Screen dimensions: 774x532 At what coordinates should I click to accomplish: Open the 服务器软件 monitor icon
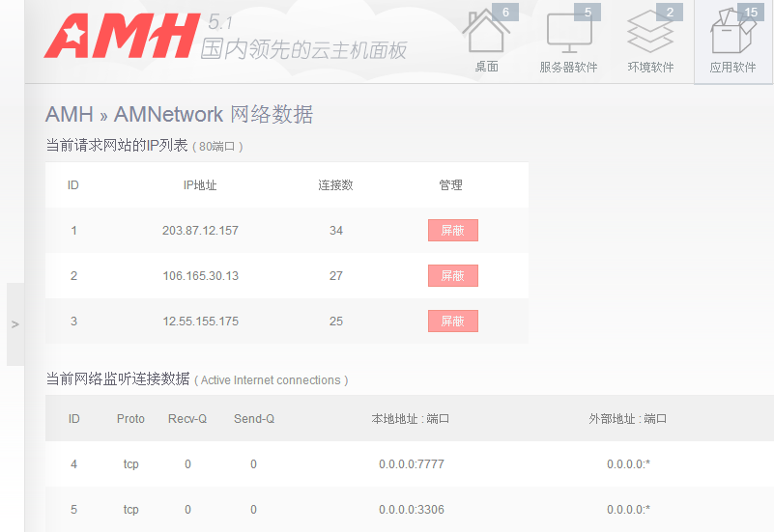[568, 34]
